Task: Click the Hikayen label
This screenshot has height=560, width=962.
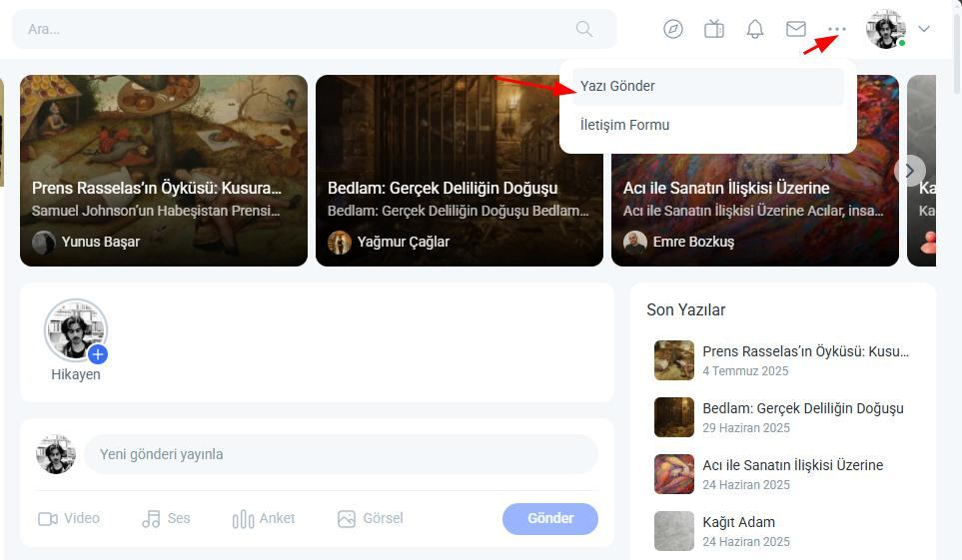Action: point(76,374)
